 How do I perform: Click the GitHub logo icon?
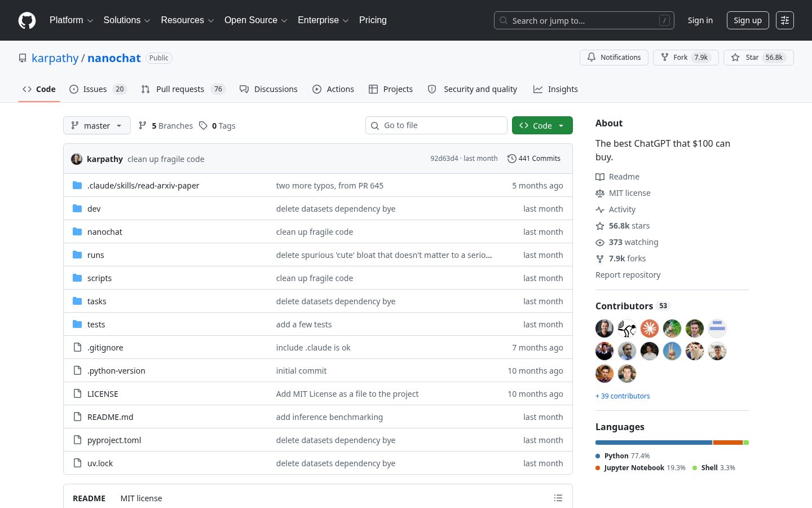coord(27,20)
